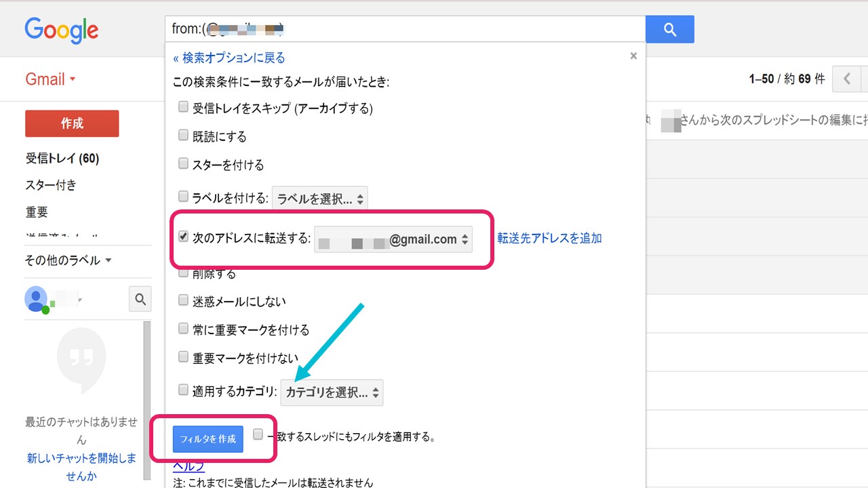Click the user avatar in chat panel

coord(36,299)
